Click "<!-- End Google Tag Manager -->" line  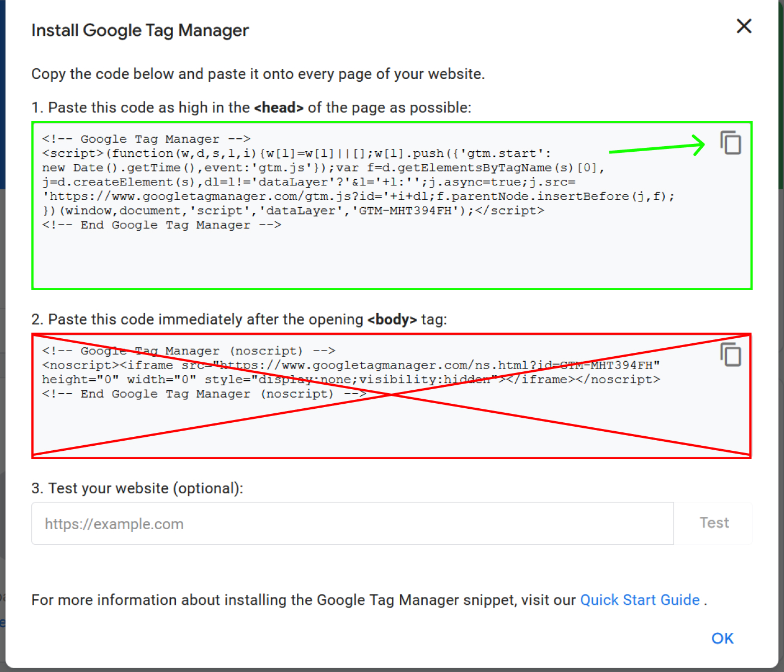(162, 225)
